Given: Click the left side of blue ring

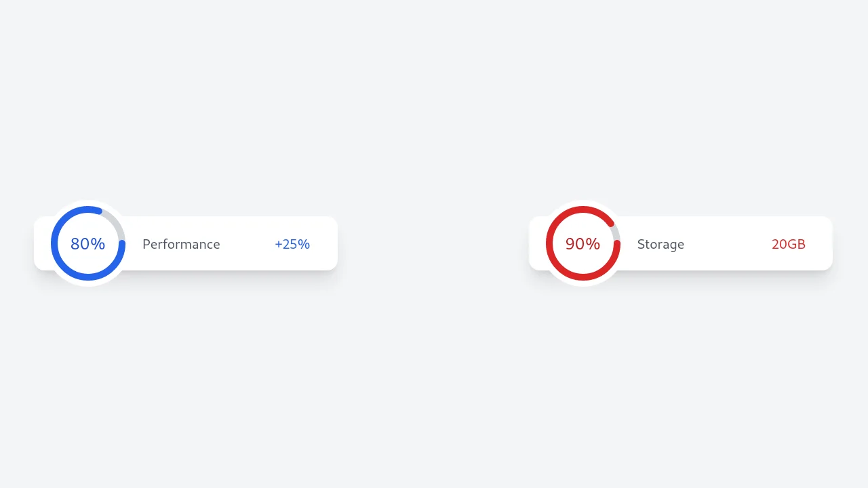Looking at the screenshot, I should point(54,244).
